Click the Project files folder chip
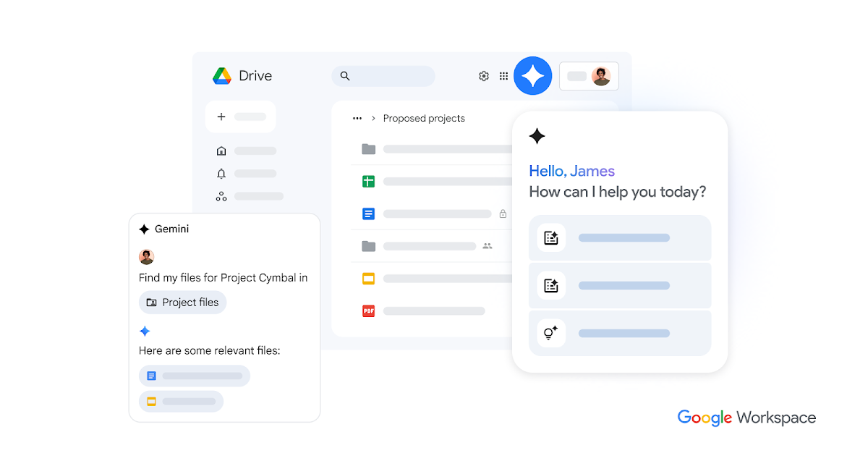 pyautogui.click(x=182, y=303)
